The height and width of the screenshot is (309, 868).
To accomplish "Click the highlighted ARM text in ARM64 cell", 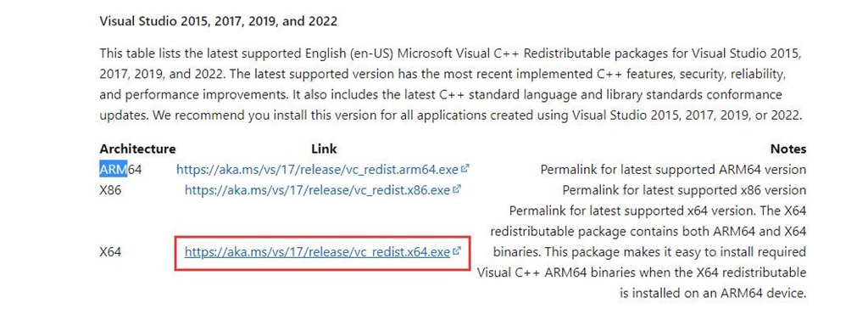I will pyautogui.click(x=114, y=169).
